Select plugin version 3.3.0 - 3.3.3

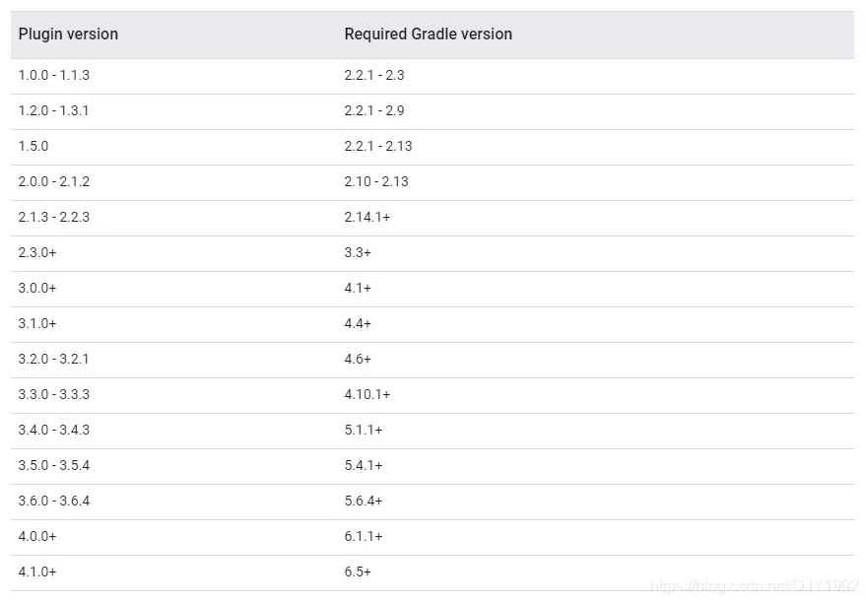pos(53,395)
